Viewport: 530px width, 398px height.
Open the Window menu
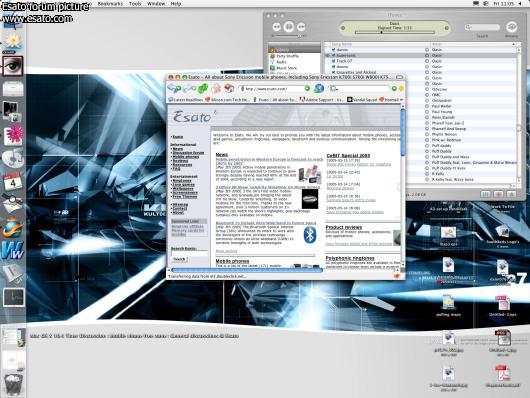pos(156,4)
